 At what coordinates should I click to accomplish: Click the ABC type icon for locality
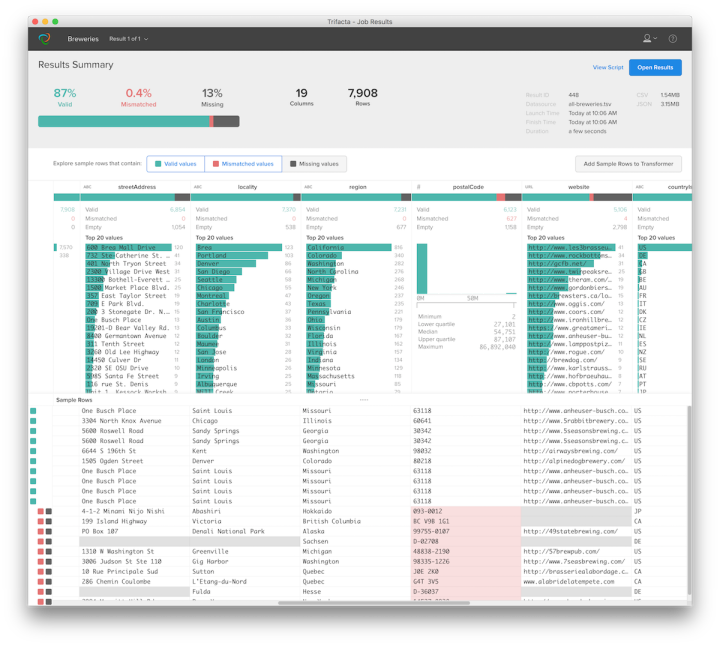click(x=198, y=187)
